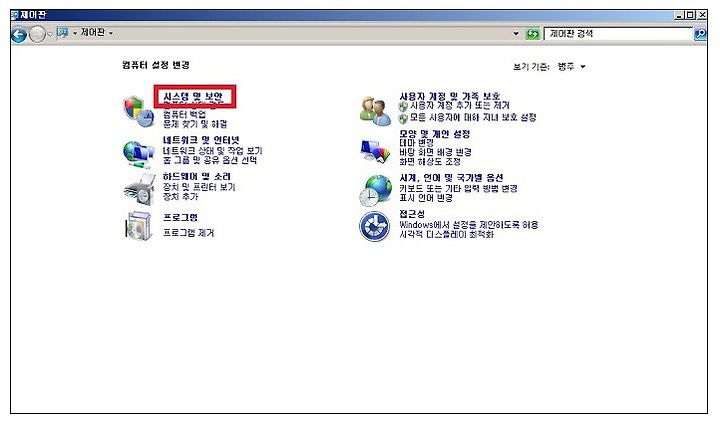The width and height of the screenshot is (720, 424).
Task: Expand the View by category dropdown
Action: (572, 67)
